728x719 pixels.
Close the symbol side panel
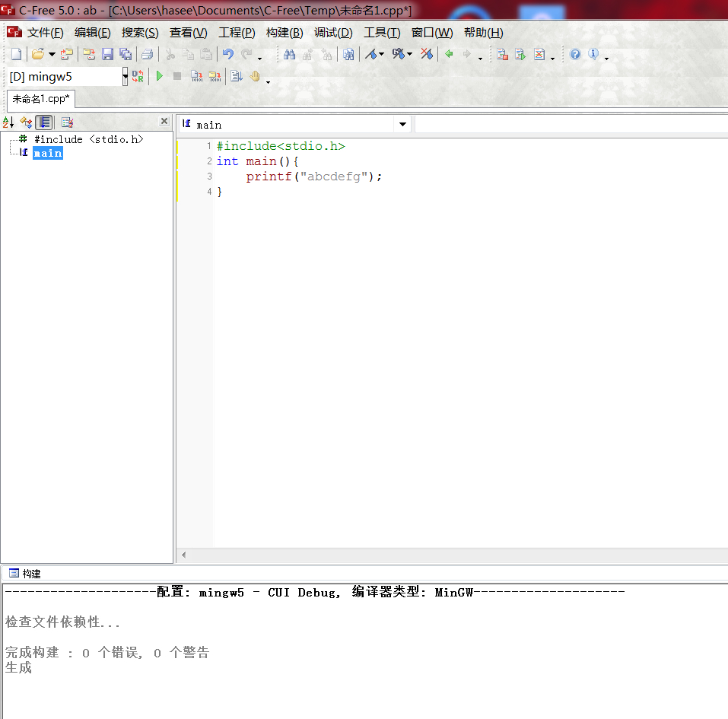click(x=164, y=121)
